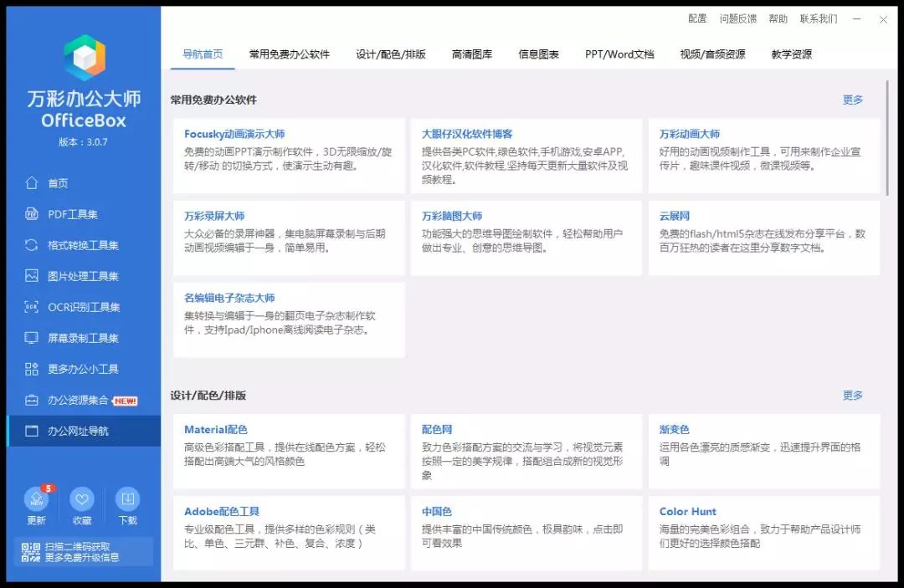Click the update icon with badge

point(36,500)
